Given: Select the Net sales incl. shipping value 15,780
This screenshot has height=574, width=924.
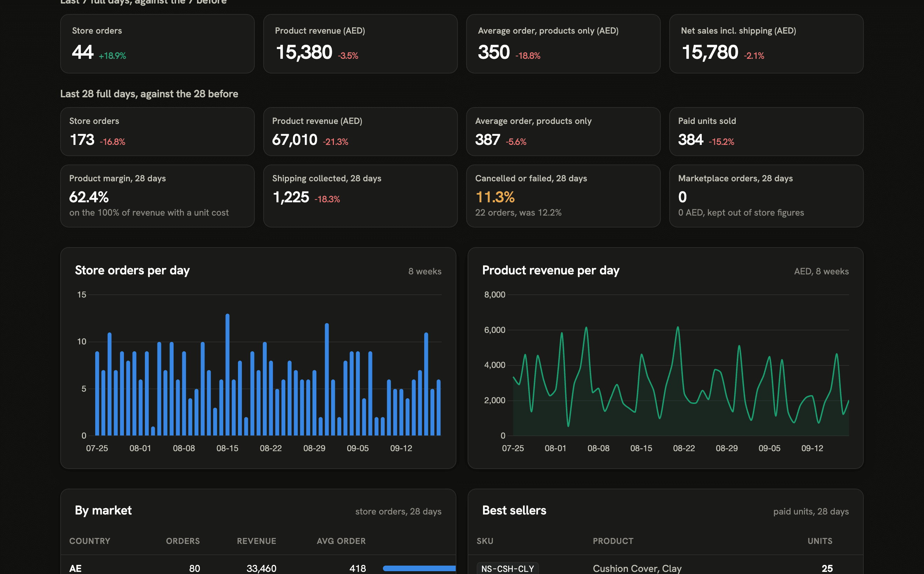Looking at the screenshot, I should pyautogui.click(x=710, y=52).
